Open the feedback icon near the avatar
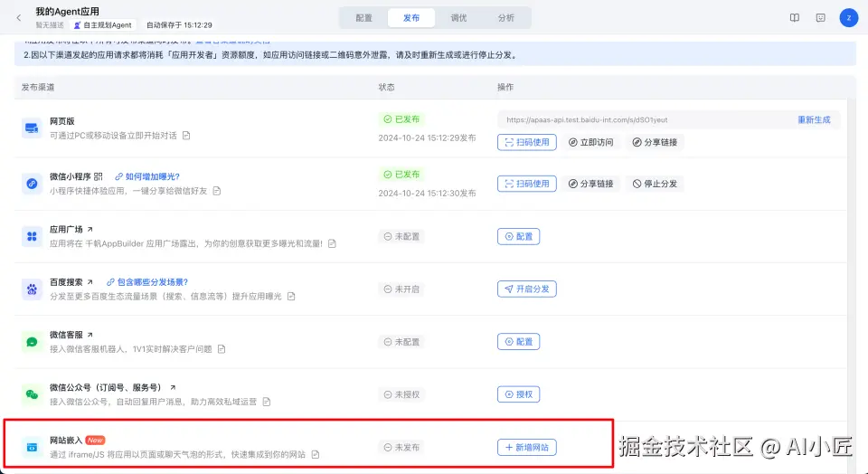The height and width of the screenshot is (474, 868). [820, 18]
